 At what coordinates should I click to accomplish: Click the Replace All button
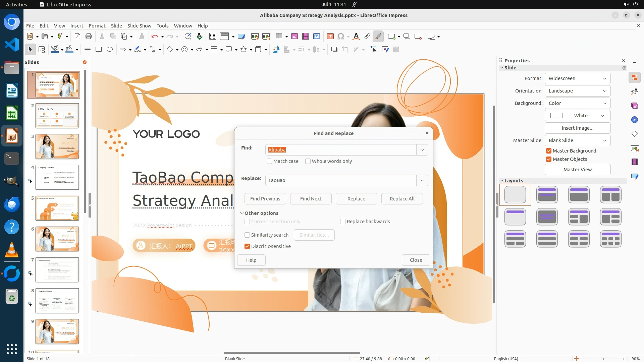tap(402, 199)
